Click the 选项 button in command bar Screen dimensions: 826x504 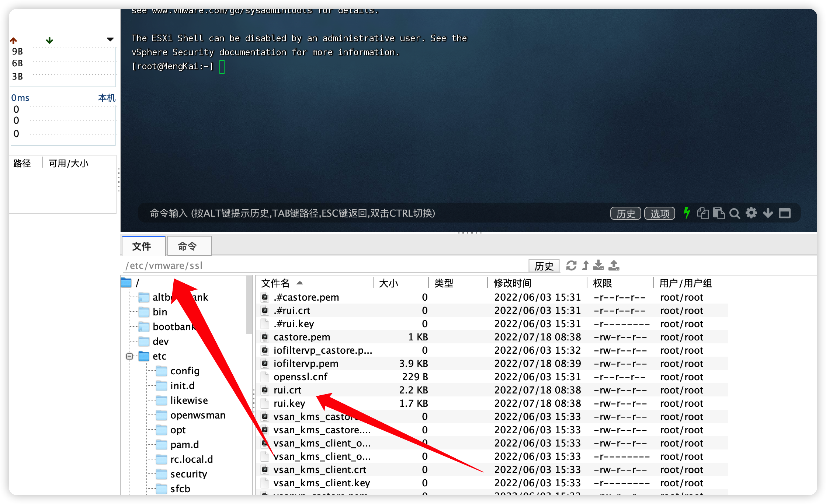click(660, 213)
